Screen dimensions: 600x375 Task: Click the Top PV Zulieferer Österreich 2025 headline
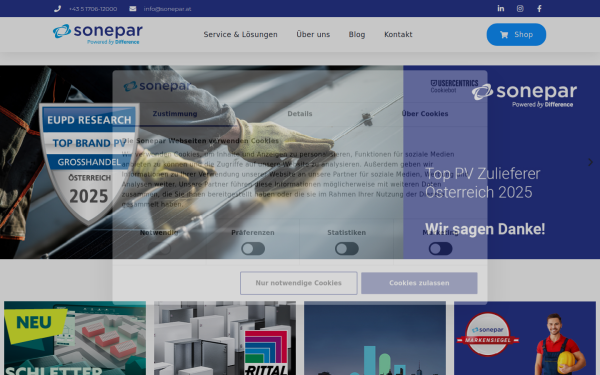click(482, 183)
